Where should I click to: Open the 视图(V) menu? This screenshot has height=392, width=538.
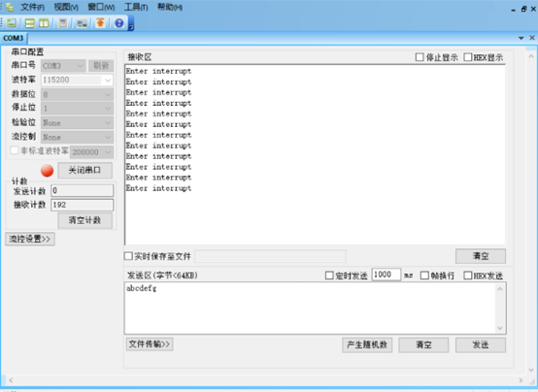pyautogui.click(x=66, y=7)
